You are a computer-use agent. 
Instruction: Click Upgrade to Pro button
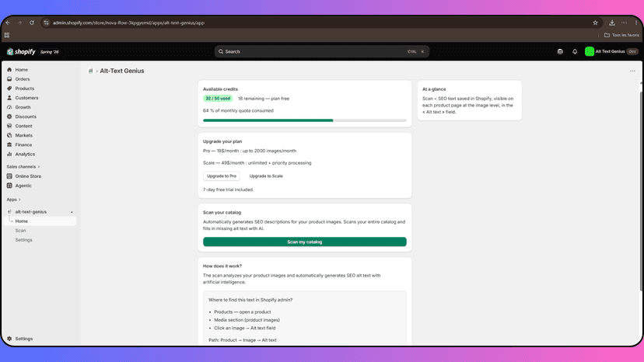pos(222,176)
